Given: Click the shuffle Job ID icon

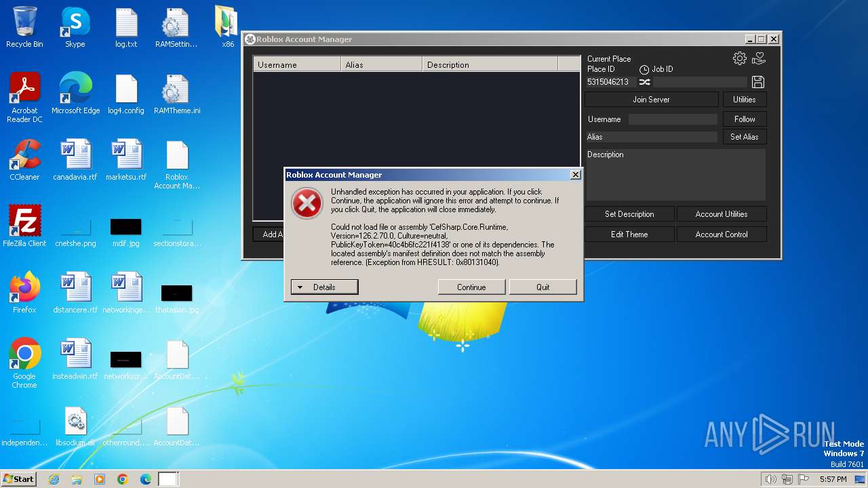Looking at the screenshot, I should click(x=644, y=82).
